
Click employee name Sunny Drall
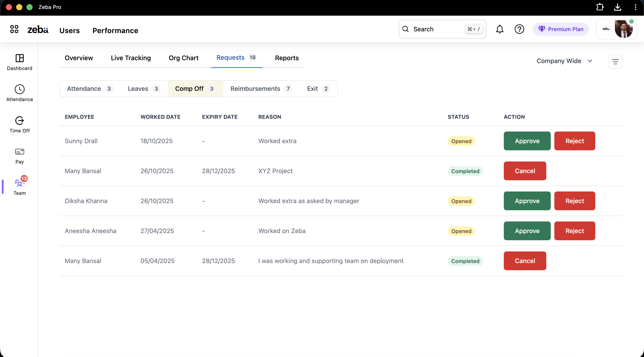tap(81, 141)
